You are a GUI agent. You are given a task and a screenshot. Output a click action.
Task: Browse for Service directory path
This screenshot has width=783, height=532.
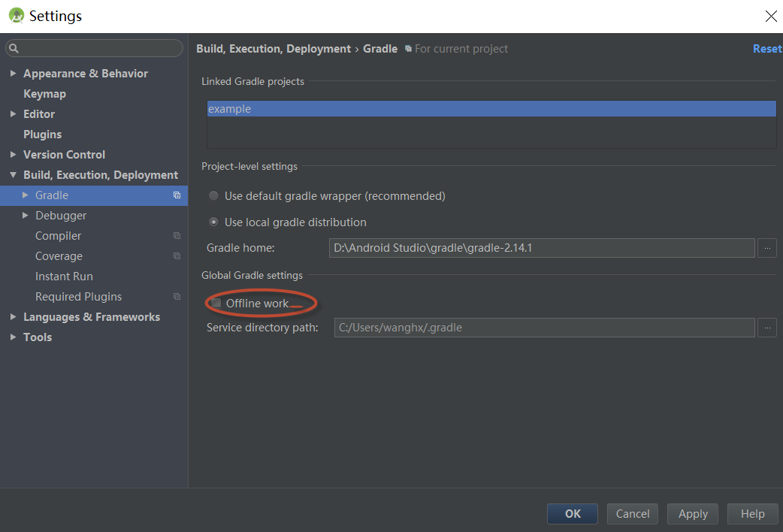(766, 328)
